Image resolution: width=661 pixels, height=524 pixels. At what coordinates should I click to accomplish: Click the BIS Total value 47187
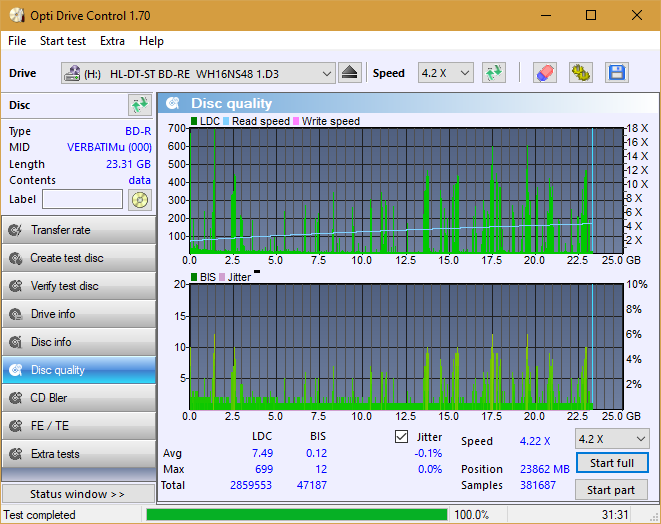(312, 485)
